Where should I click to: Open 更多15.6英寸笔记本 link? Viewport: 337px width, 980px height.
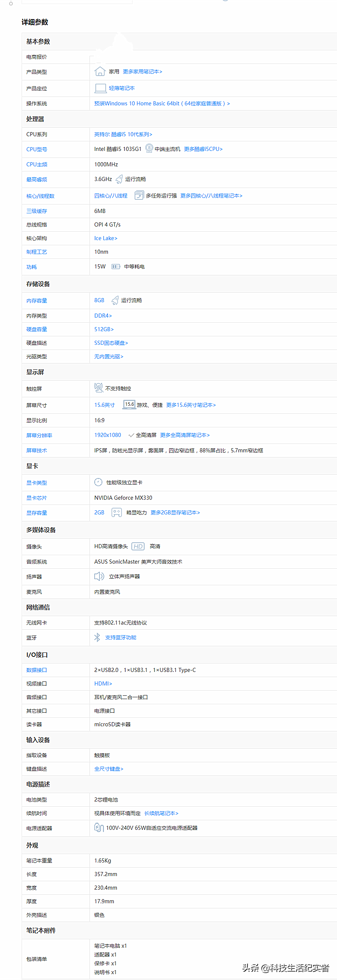click(191, 405)
